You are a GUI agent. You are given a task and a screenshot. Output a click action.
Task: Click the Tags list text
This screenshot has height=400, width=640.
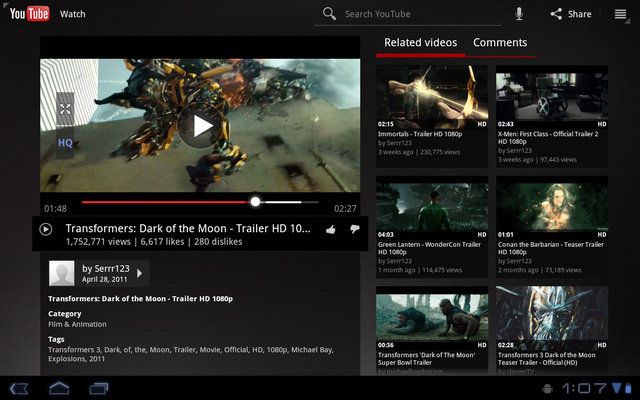point(191,354)
